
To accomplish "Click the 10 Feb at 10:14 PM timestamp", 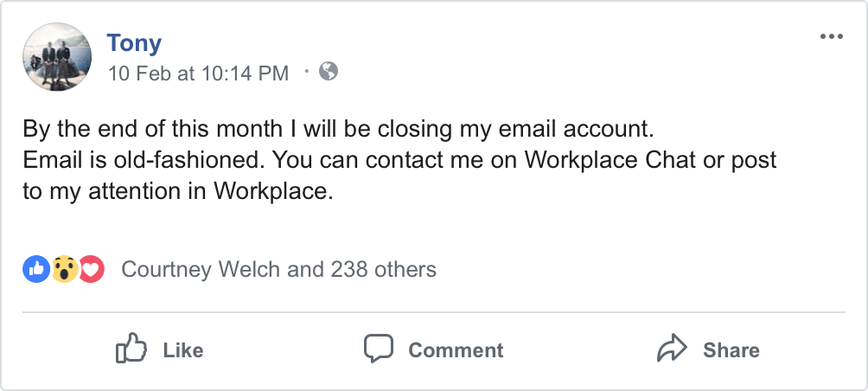I will pos(198,74).
